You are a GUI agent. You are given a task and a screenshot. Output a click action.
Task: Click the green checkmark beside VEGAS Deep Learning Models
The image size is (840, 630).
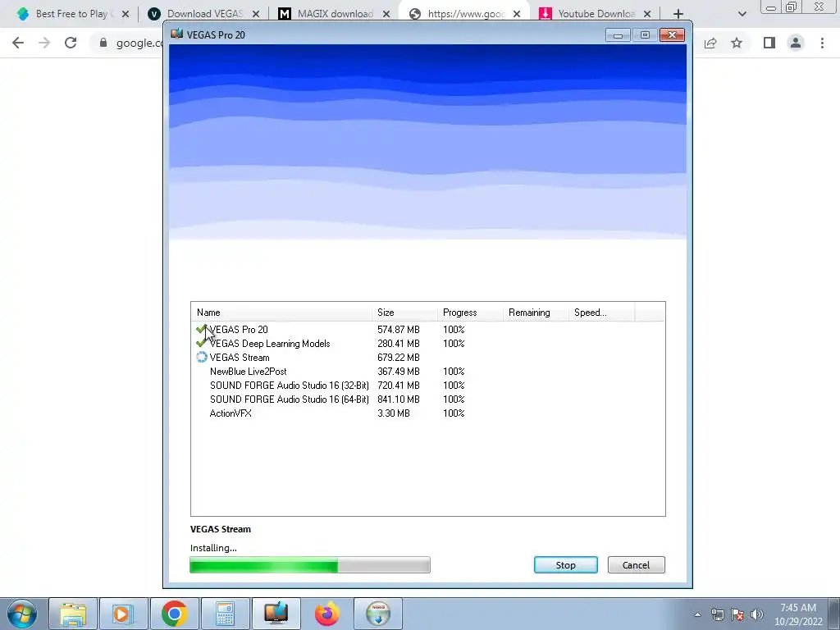[201, 343]
